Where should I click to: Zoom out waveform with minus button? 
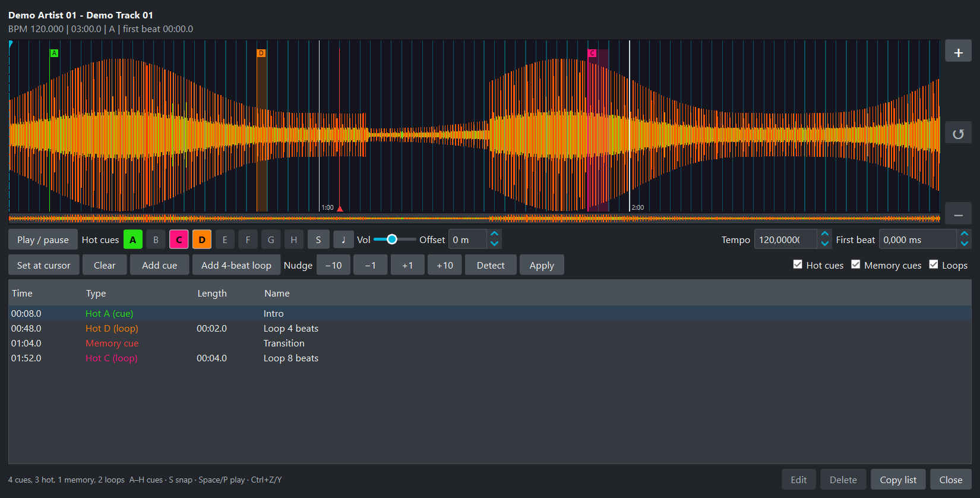click(x=958, y=214)
